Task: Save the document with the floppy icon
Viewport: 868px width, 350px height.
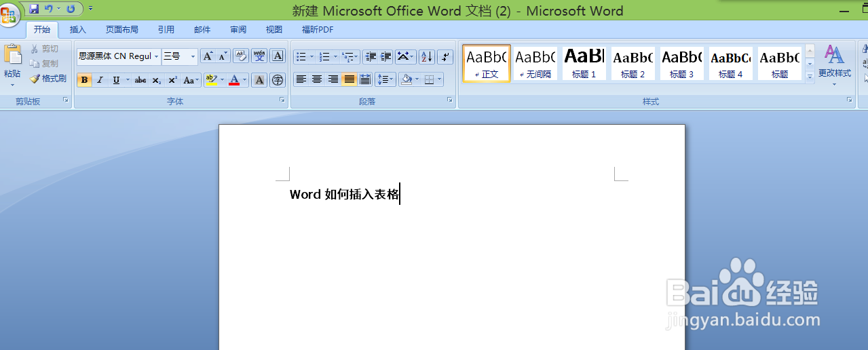Action: pyautogui.click(x=33, y=9)
